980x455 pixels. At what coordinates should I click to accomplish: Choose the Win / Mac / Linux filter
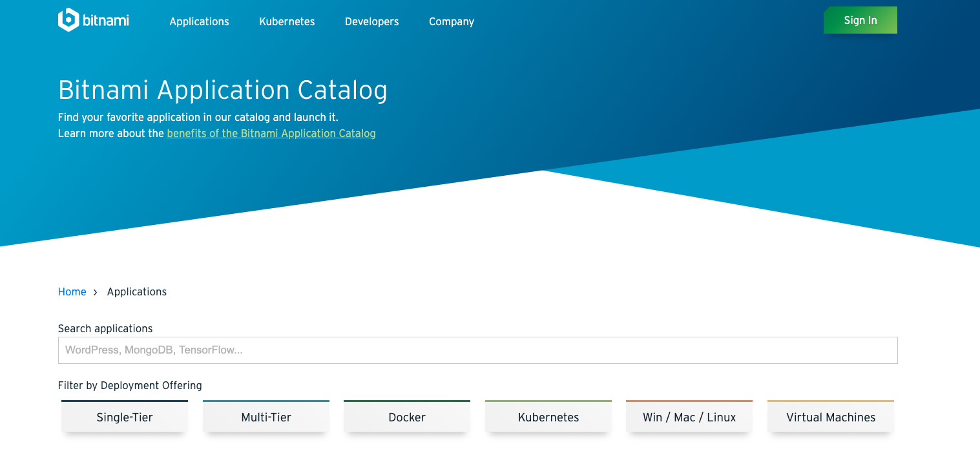pyautogui.click(x=689, y=417)
